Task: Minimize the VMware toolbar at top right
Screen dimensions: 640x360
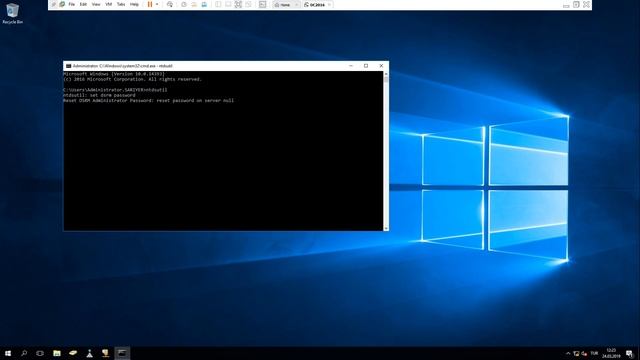Action: 566,5
